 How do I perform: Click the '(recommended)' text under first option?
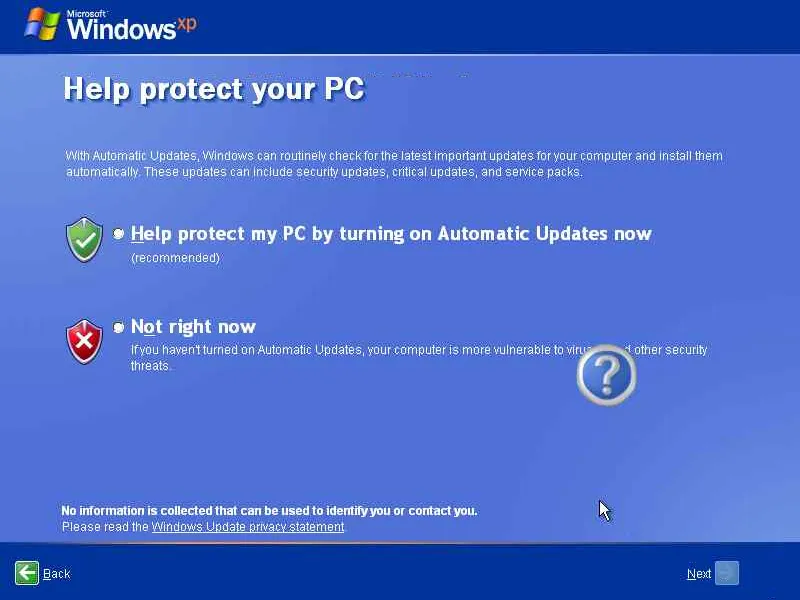(x=175, y=258)
